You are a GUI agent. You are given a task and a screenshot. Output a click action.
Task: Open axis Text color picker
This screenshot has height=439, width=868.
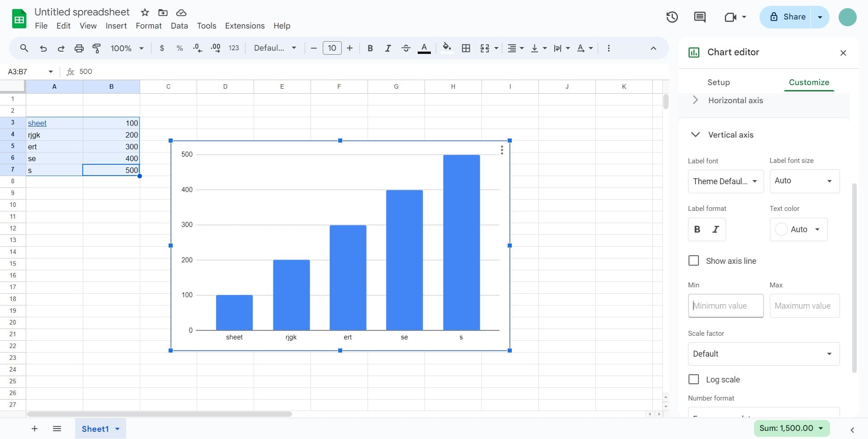798,229
